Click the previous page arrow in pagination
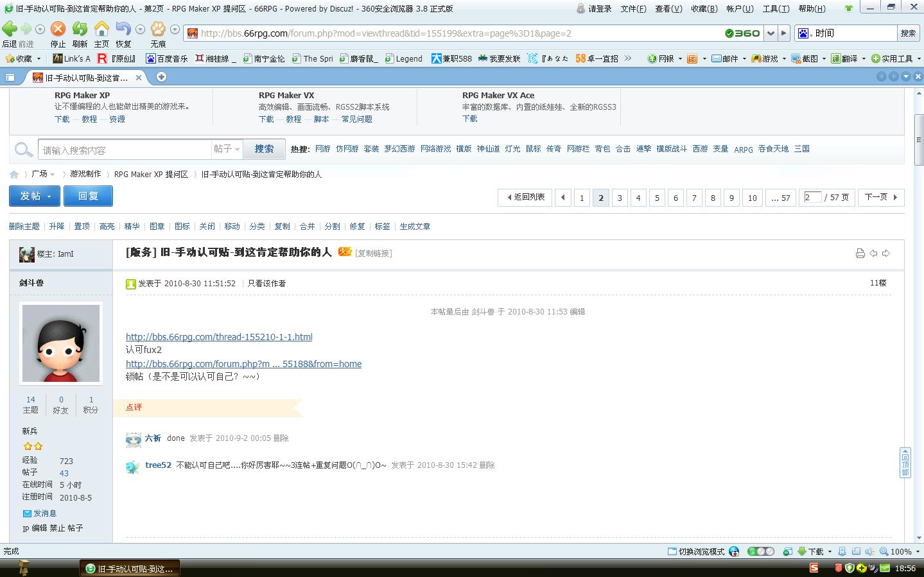The image size is (924, 577). point(563,198)
